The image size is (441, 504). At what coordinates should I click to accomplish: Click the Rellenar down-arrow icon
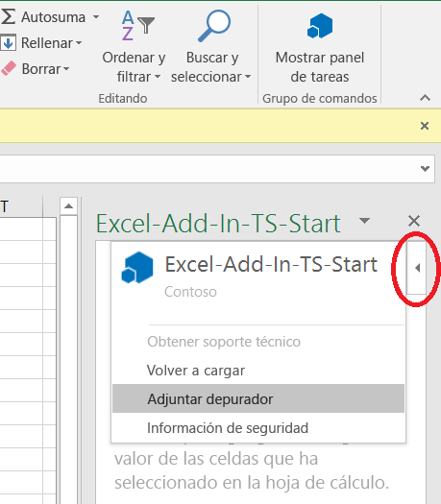tap(8, 43)
